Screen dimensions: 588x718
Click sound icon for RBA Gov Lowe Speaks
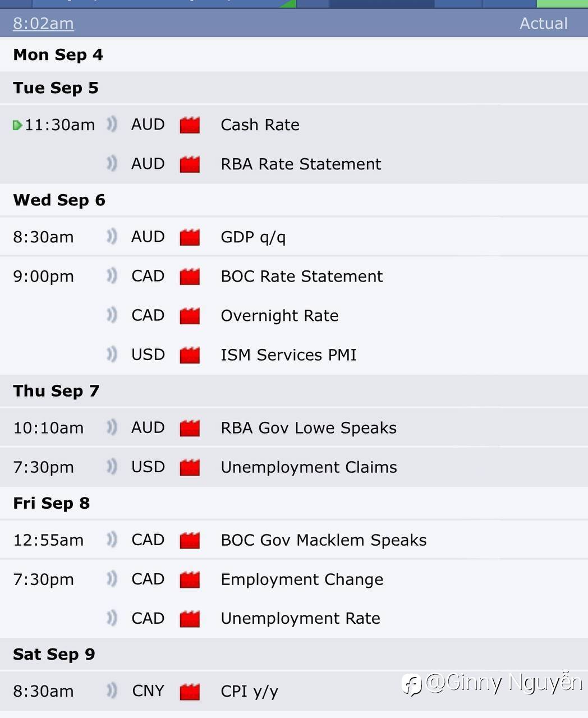pyautogui.click(x=112, y=427)
